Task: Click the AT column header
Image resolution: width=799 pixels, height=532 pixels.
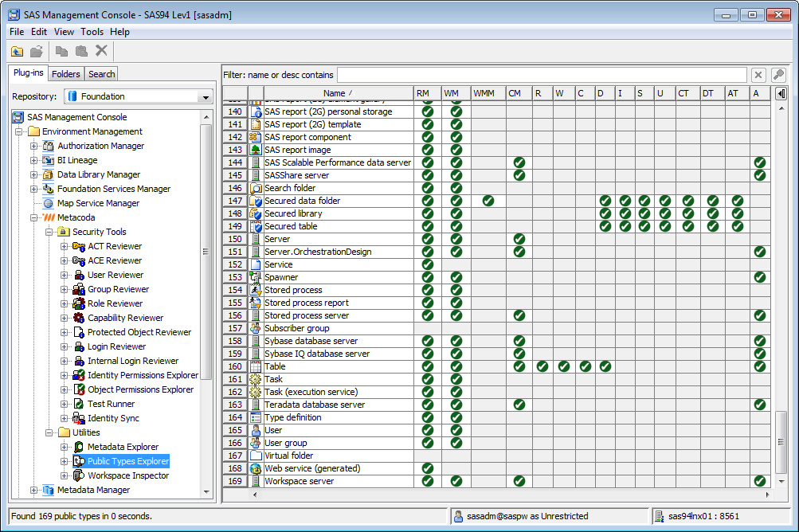Action: [738, 93]
